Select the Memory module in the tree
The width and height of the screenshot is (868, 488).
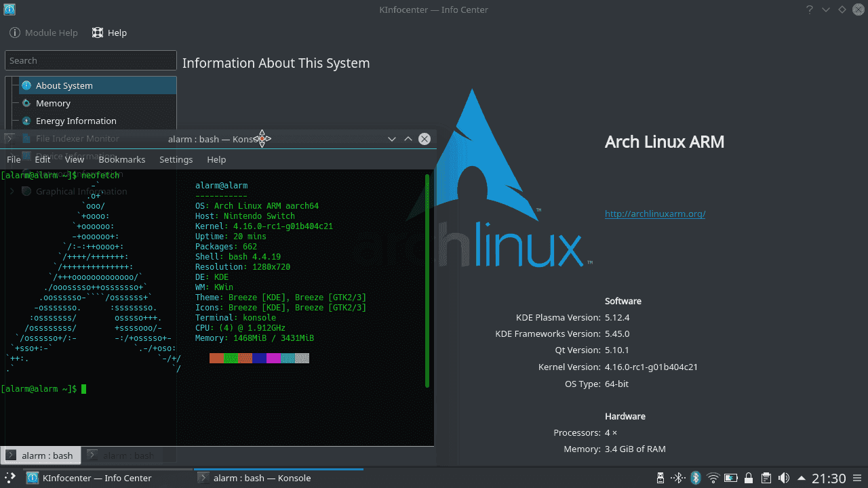98,103
